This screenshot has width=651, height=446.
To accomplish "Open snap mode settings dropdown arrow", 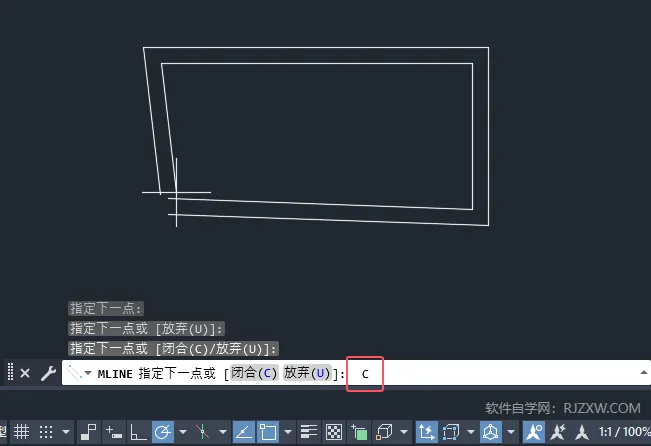I will [66, 432].
